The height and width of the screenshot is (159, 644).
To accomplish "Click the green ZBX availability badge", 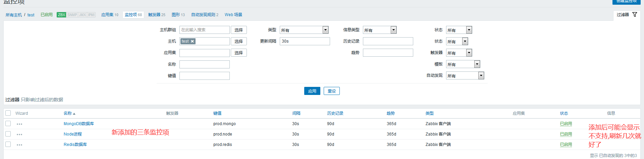I will tap(61, 15).
